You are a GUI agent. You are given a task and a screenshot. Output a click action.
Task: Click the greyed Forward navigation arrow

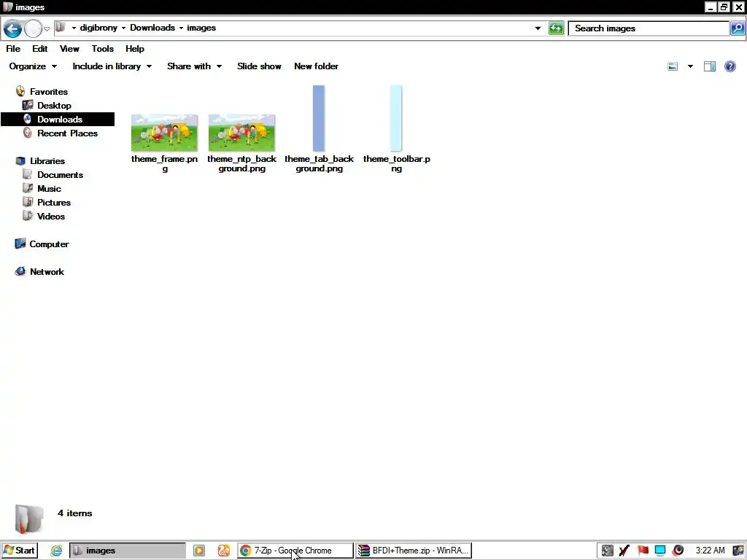tap(33, 28)
